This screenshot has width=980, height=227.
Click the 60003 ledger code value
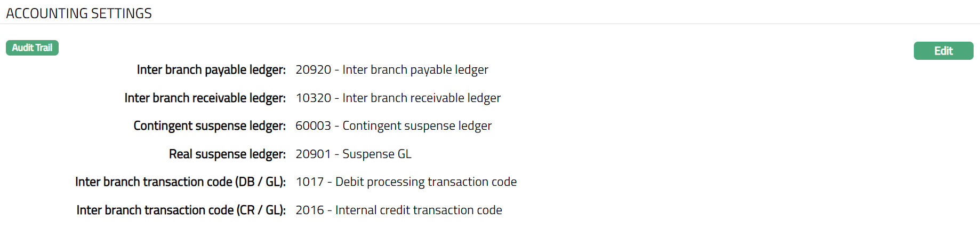click(x=314, y=126)
